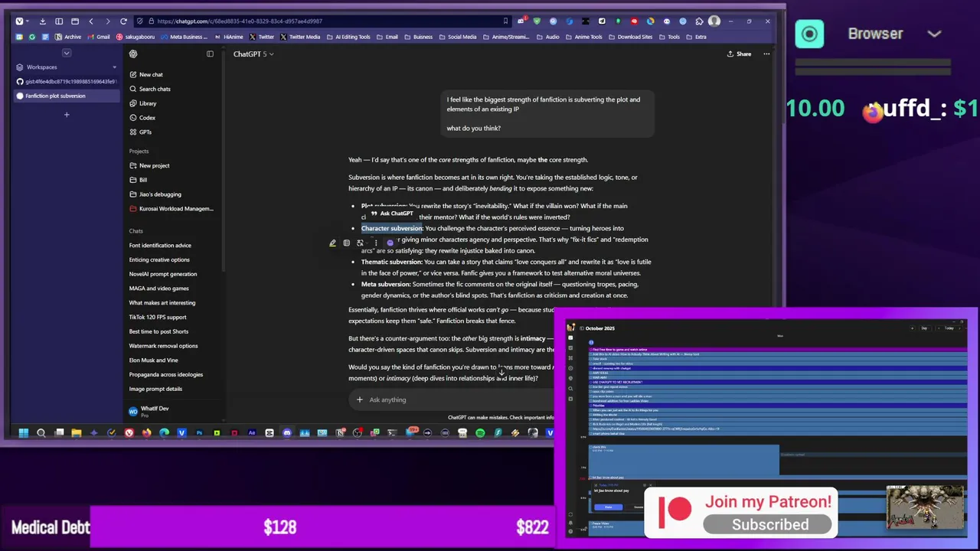The image size is (980, 551).
Task: Click the highlighter icon in selection toolbar
Action: pos(332,243)
